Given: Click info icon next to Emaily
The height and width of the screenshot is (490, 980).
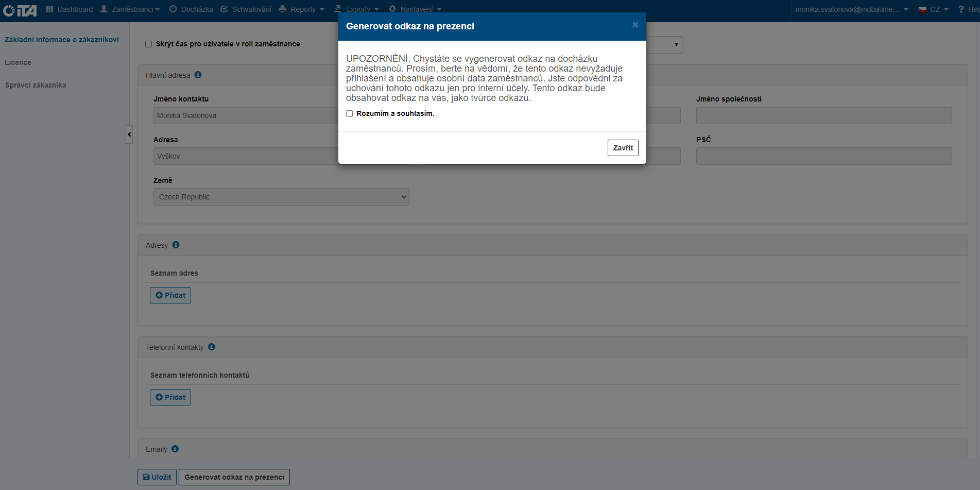Looking at the screenshot, I should click(x=175, y=449).
